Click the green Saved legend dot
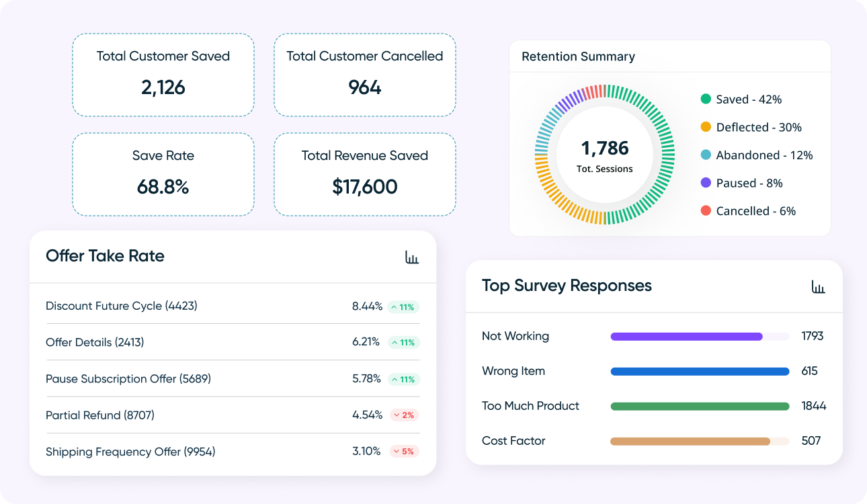This screenshot has width=867, height=504. click(706, 99)
